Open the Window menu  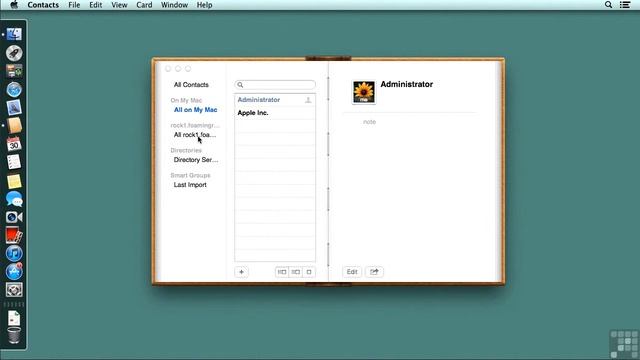[174, 5]
